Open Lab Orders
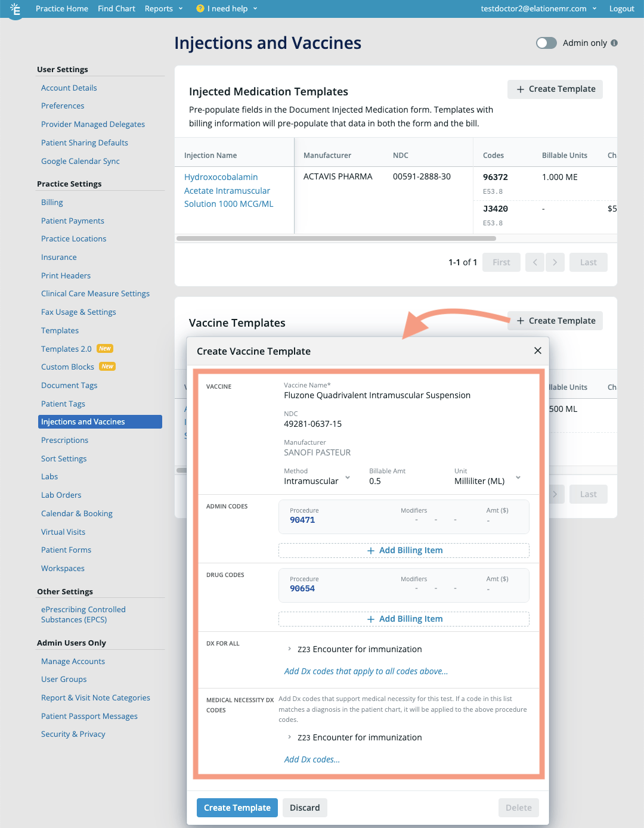644x828 pixels. coord(61,495)
